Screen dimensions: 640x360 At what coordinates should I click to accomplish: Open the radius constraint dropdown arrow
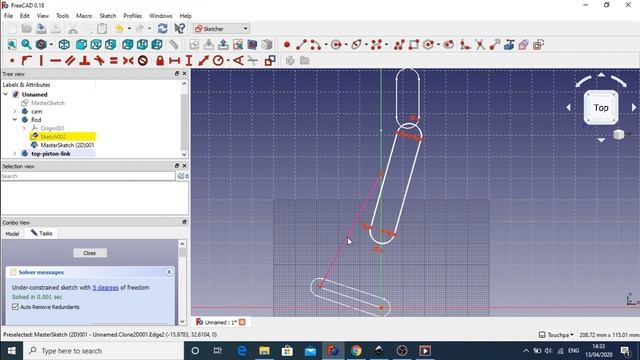click(x=228, y=61)
